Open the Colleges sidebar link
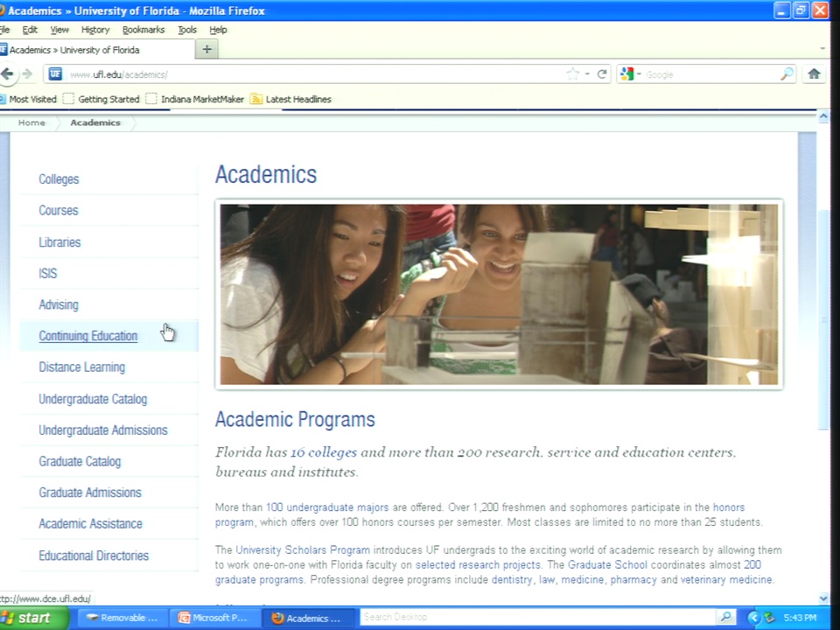Screen dimensions: 840x630 click(59, 179)
